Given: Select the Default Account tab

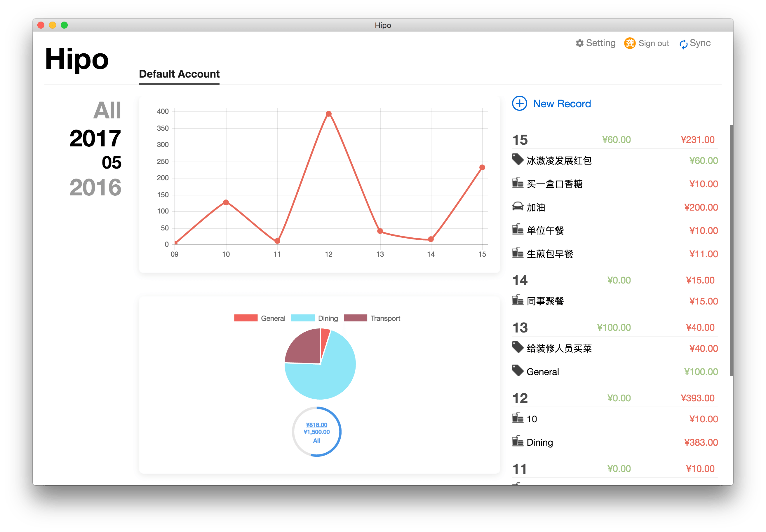Looking at the screenshot, I should pos(179,74).
